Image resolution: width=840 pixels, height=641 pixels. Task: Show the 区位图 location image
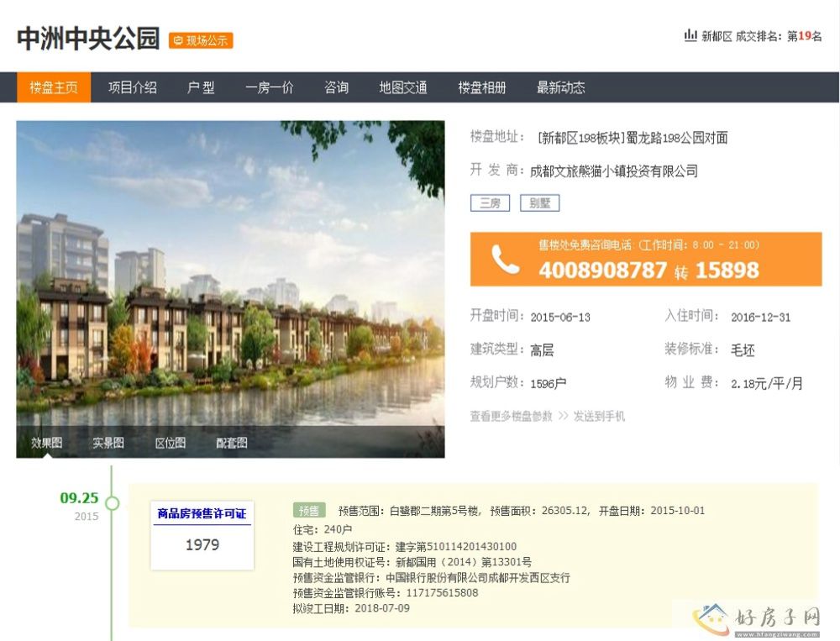(170, 443)
